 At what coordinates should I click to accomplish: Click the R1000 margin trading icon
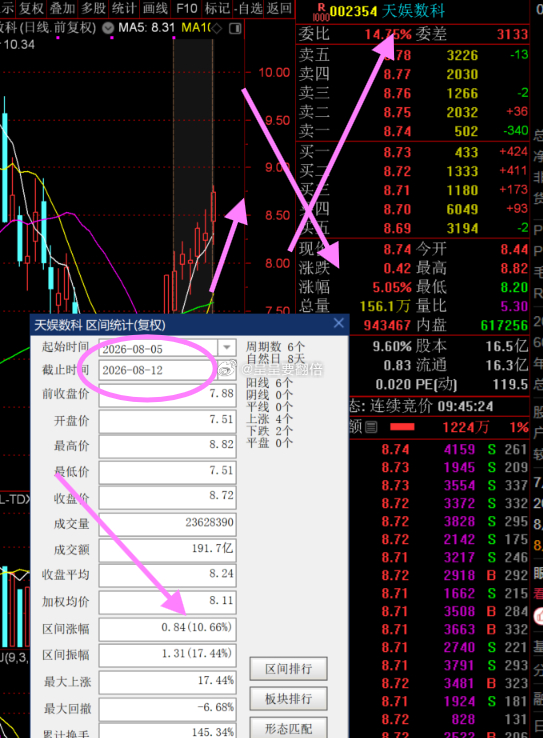[321, 12]
